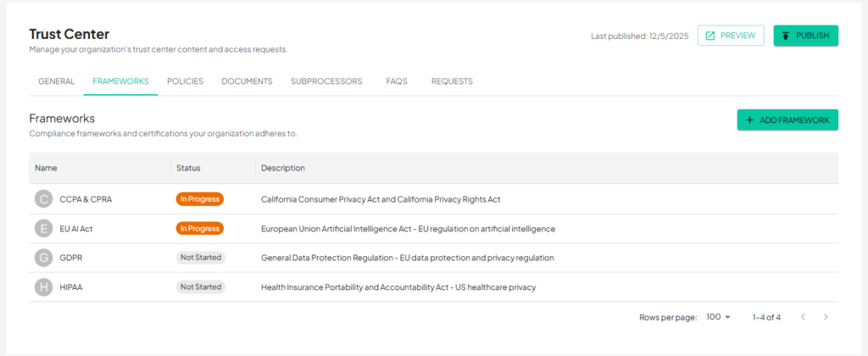
Task: Click the HIPAA letter H avatar
Action: point(43,287)
